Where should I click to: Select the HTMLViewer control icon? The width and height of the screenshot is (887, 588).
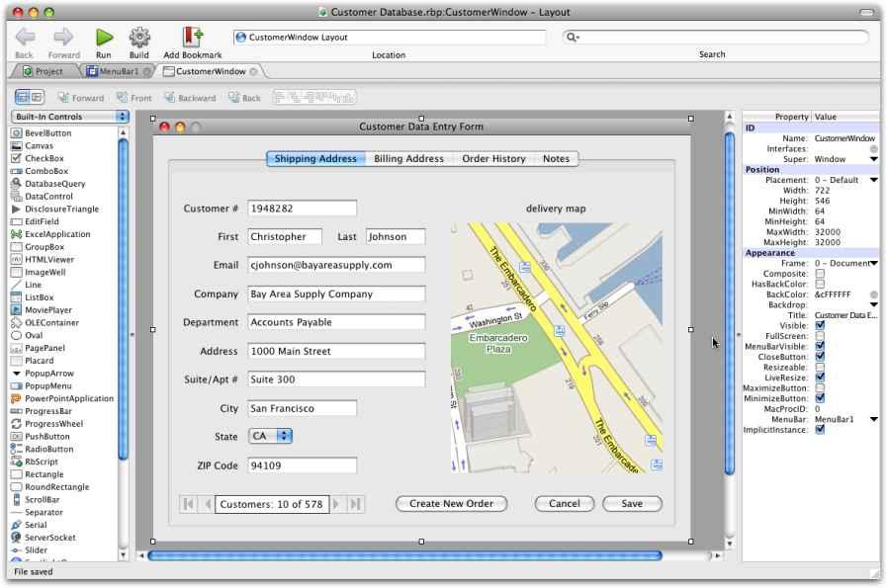[x=17, y=260]
